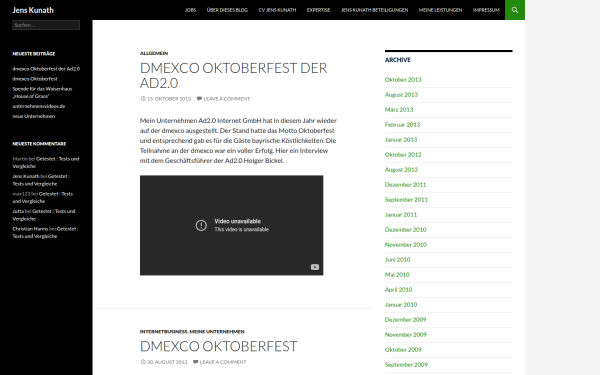This screenshot has height=375, width=600.
Task: Open archive Januar 2010
Action: [401, 305]
